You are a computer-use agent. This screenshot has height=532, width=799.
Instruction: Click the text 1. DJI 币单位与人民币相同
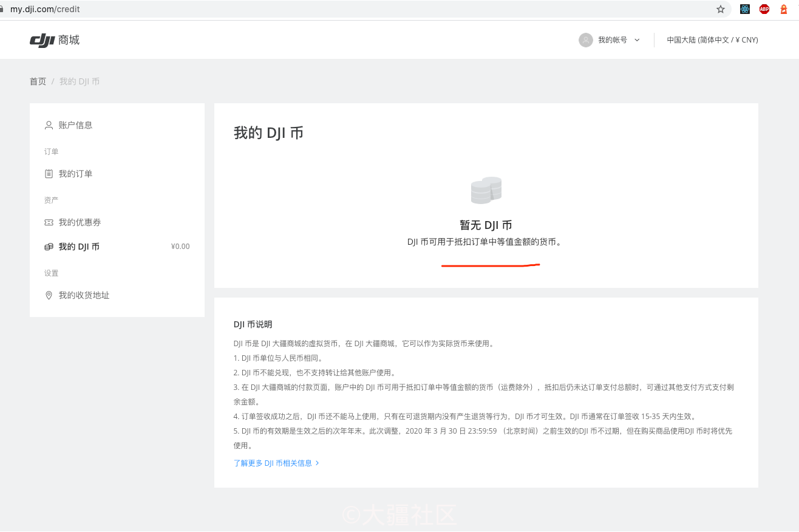(x=279, y=358)
